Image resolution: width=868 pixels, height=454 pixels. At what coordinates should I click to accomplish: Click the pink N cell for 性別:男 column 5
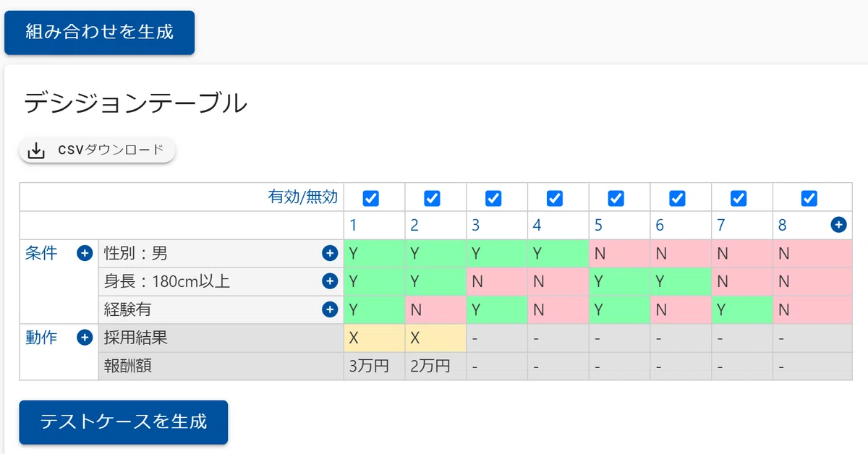(x=620, y=253)
